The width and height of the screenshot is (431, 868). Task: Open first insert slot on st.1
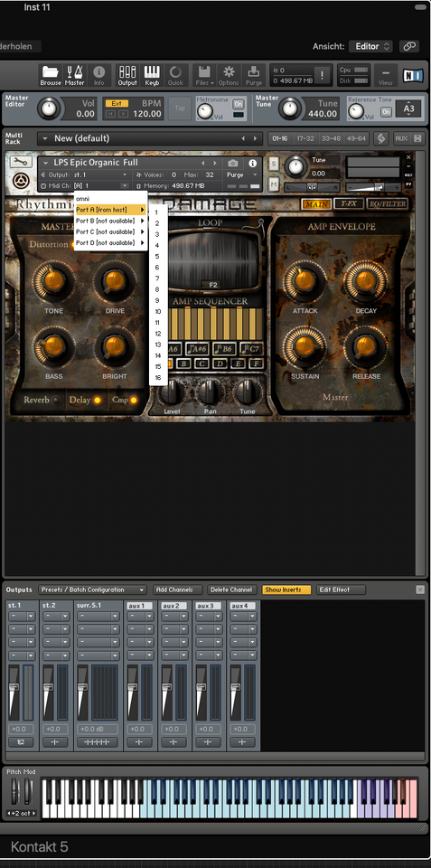(x=21, y=616)
